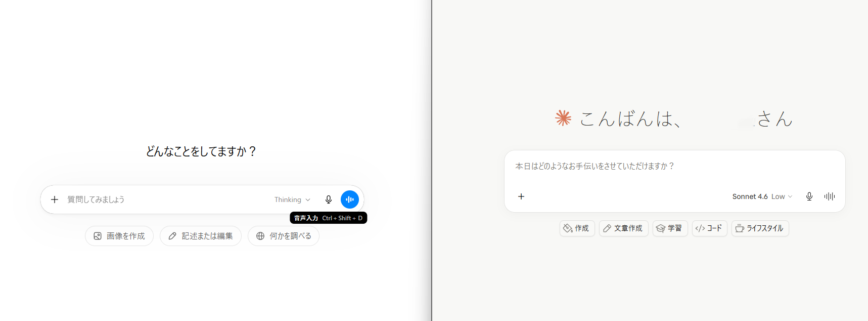Click the 何かを調べる button
868x321 pixels.
click(x=284, y=236)
